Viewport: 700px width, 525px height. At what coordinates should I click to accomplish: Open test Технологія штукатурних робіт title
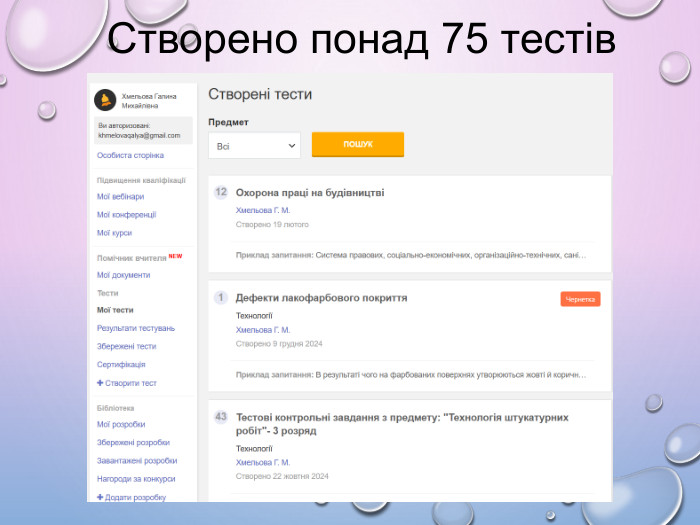pyautogui.click(x=402, y=424)
